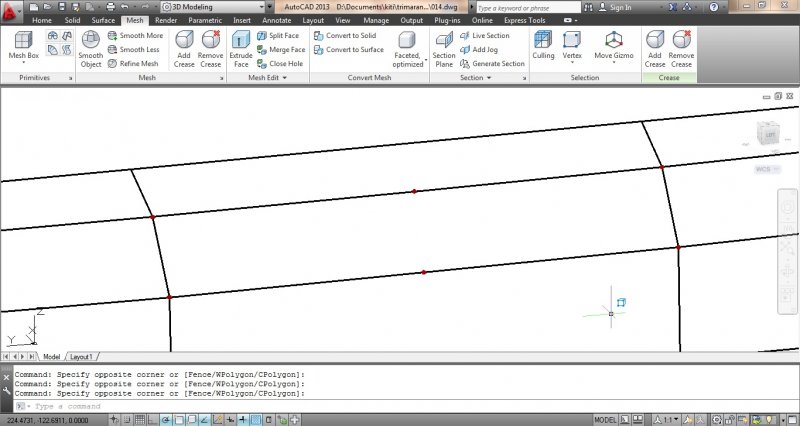The height and width of the screenshot is (426, 800).
Task: Click the ViewCube in viewport corner
Action: 768,134
